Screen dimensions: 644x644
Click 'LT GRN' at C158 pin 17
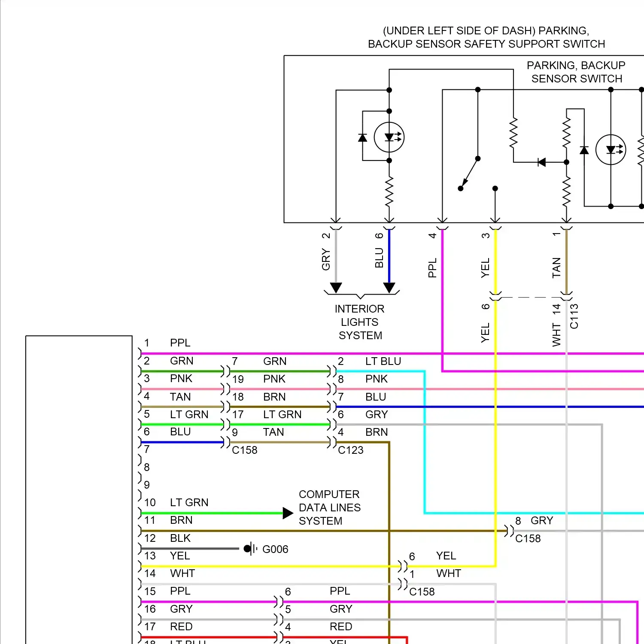pos(283,415)
